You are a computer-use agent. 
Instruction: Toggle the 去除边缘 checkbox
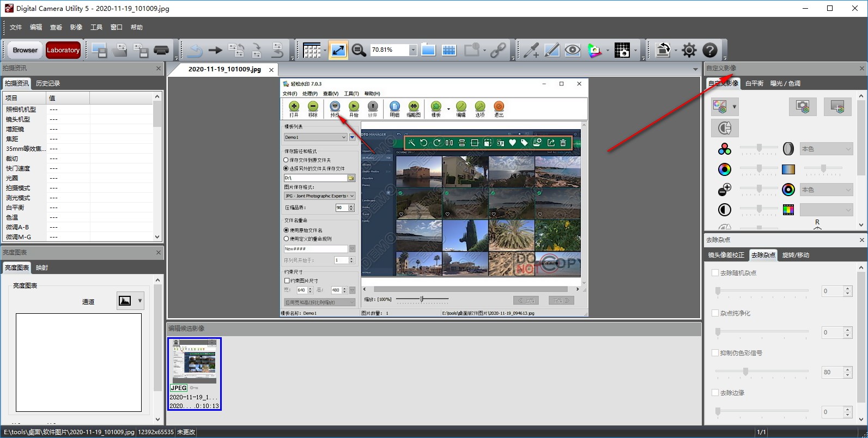pyautogui.click(x=715, y=393)
